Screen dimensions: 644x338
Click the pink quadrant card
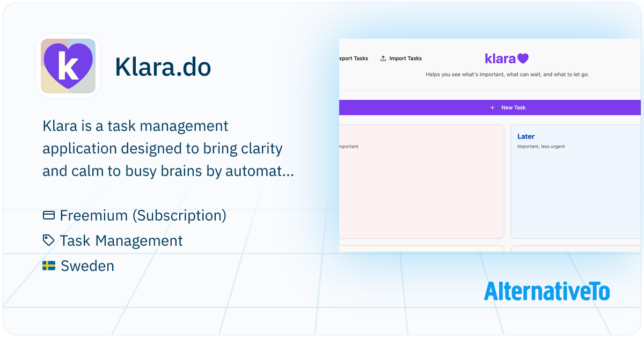[x=421, y=181]
